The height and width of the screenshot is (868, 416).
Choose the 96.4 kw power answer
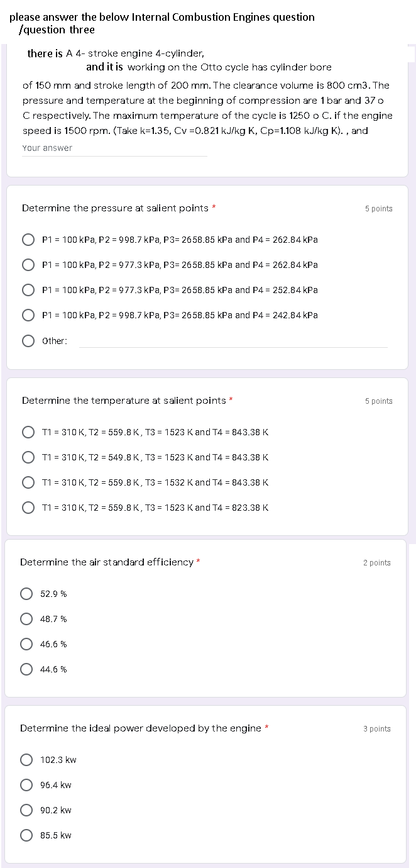point(26,785)
